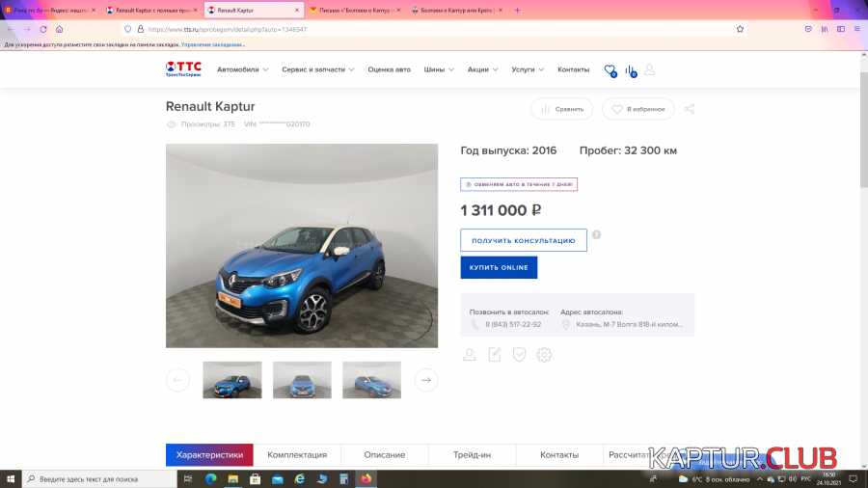The image size is (868, 488).
Task: Add car via В избранное button
Action: click(x=638, y=109)
